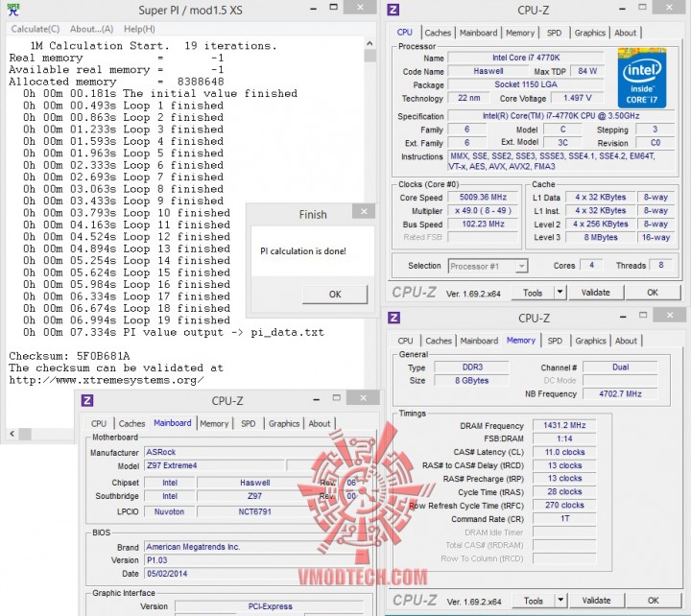Select Graphics tab in Mainboard CPU-Z window
This screenshot has height=616, width=691.
pyautogui.click(x=284, y=423)
